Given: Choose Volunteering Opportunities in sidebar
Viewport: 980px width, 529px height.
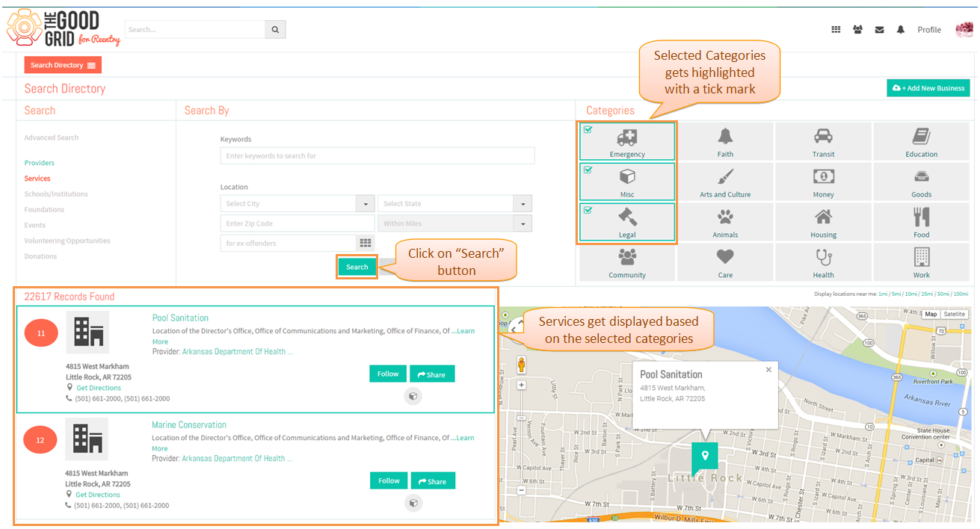Looking at the screenshot, I should click(x=67, y=241).
